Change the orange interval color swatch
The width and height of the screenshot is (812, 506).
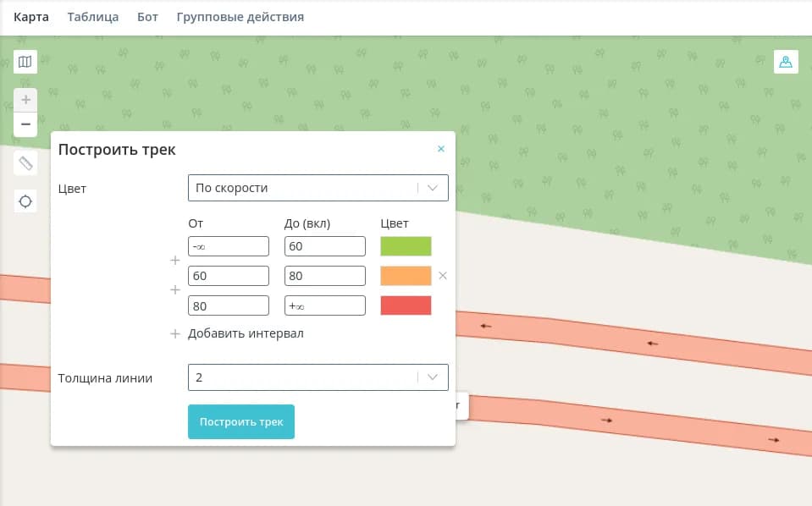point(406,276)
